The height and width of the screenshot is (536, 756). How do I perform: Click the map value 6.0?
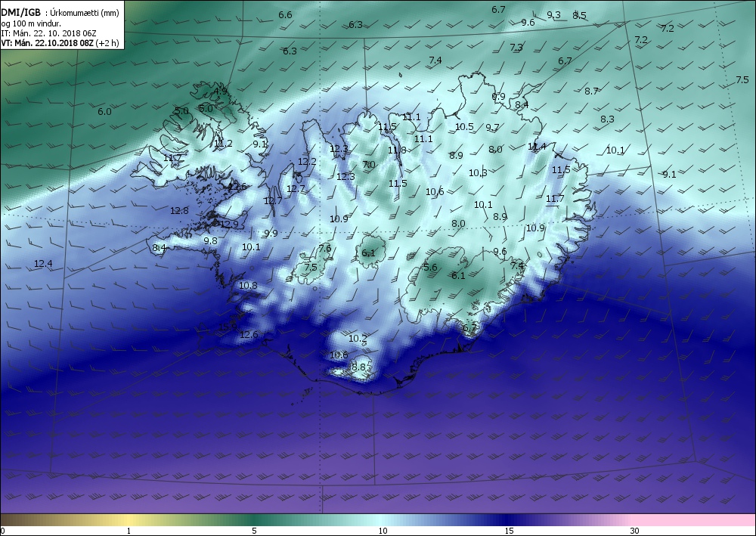[x=104, y=111]
